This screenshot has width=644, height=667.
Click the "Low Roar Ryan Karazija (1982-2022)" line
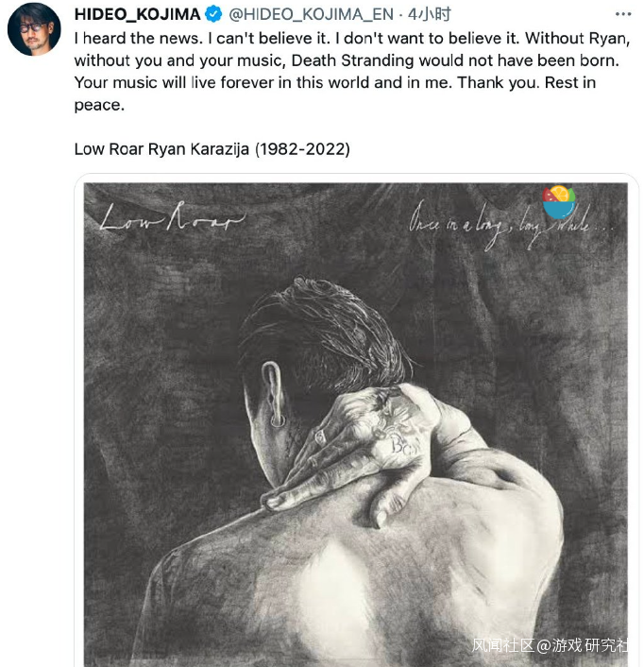[x=212, y=149]
